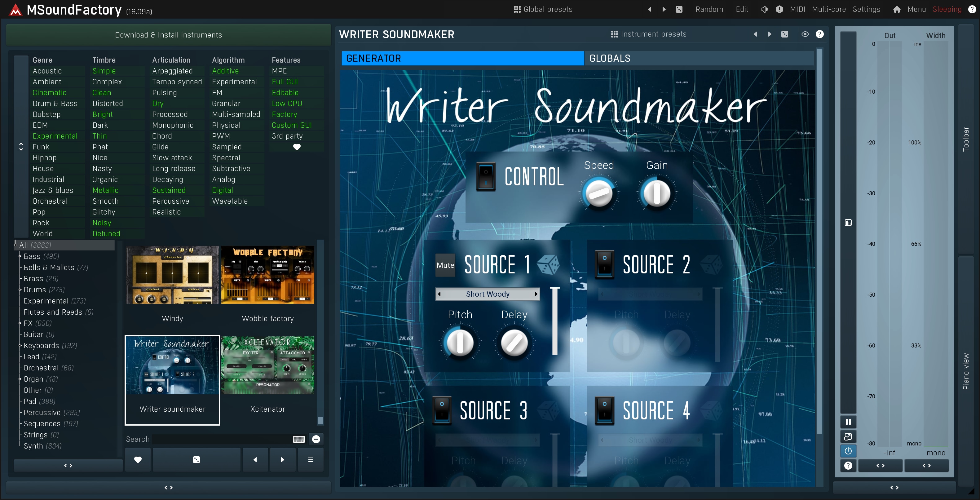Go to next global preset arrow
The height and width of the screenshot is (500, 980).
[x=664, y=9]
